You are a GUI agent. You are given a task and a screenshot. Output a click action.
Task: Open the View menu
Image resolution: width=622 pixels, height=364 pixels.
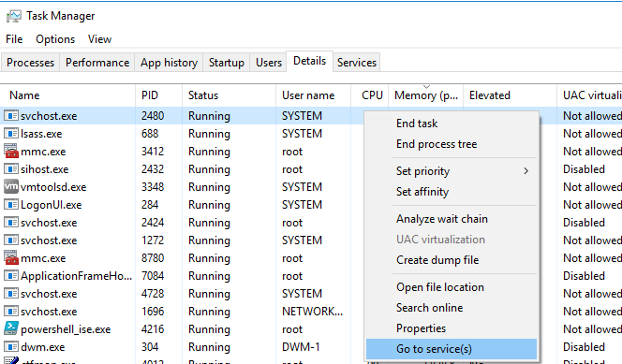99,39
